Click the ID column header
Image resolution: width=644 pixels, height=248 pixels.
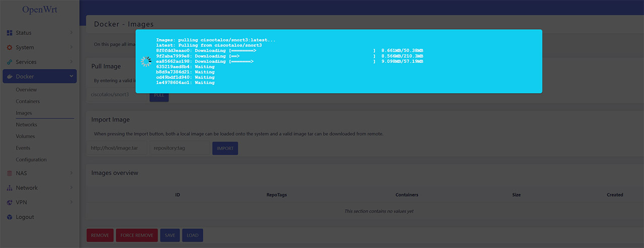(178, 195)
